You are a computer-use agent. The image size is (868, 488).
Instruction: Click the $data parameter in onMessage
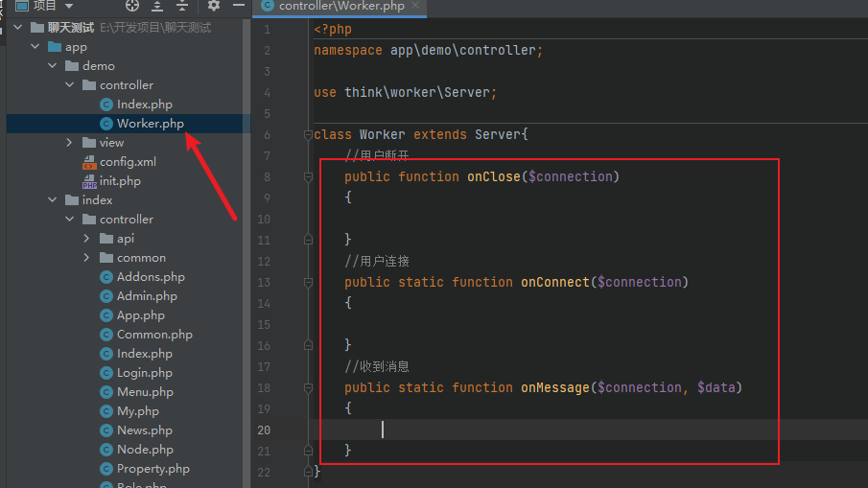pos(716,388)
